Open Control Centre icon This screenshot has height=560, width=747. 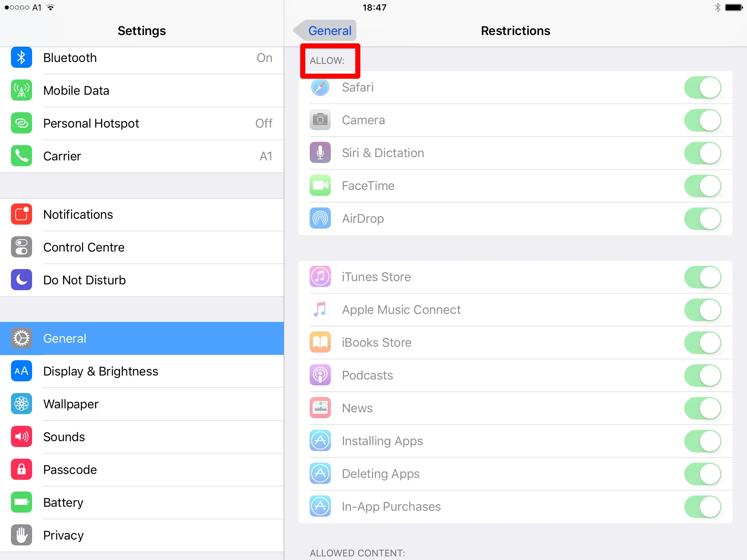point(22,247)
